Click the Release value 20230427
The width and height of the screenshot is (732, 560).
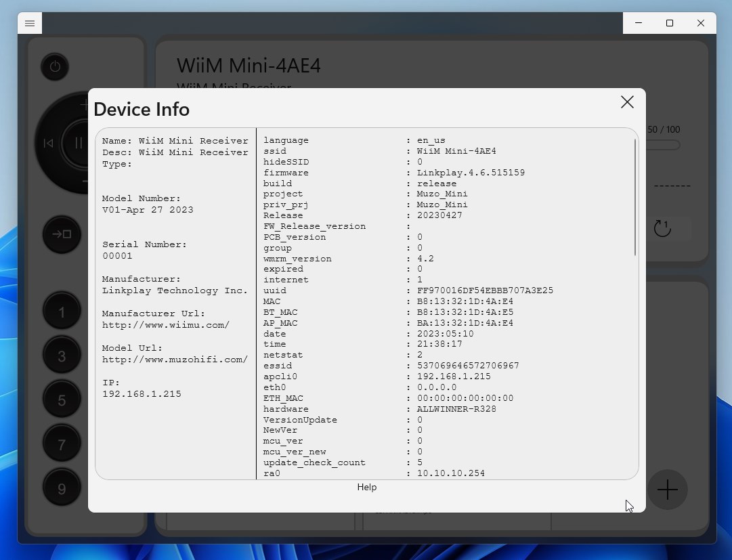[x=439, y=215]
